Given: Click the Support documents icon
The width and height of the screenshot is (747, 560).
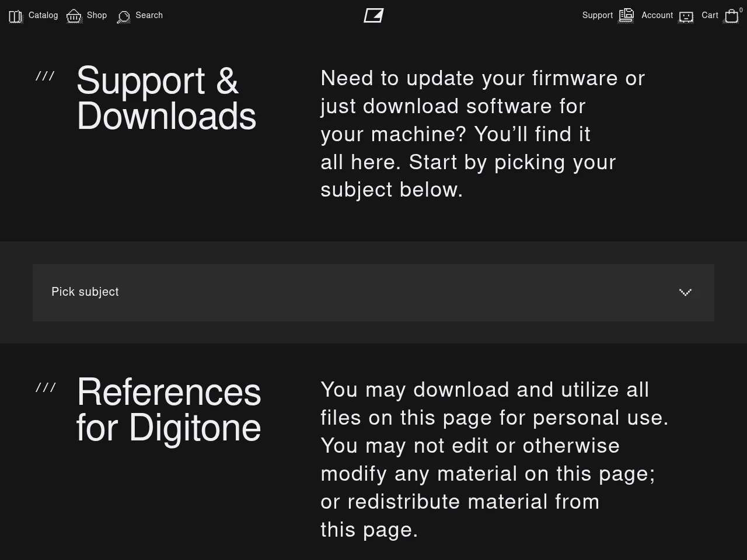Looking at the screenshot, I should point(626,16).
